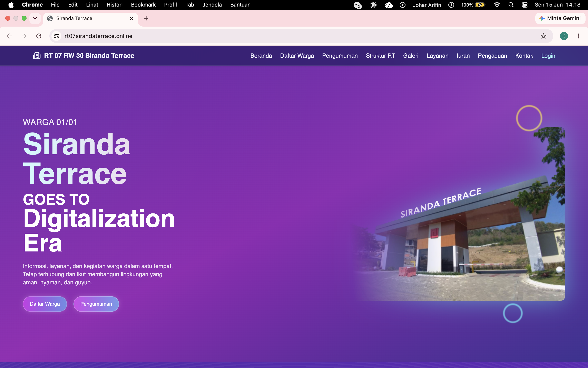Open the accessibility icon in menu bar
This screenshot has height=368, width=588.
pyautogui.click(x=451, y=5)
